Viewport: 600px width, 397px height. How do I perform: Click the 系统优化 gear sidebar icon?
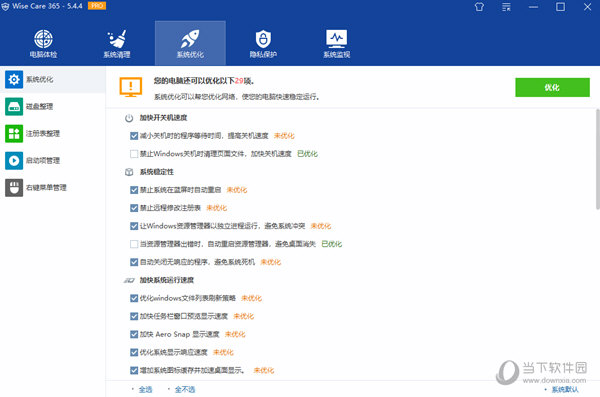click(x=14, y=79)
